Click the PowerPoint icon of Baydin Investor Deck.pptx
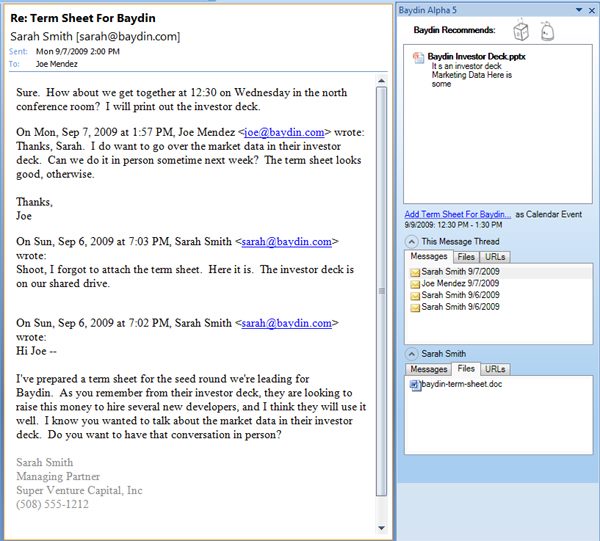This screenshot has width=600, height=541. click(418, 58)
